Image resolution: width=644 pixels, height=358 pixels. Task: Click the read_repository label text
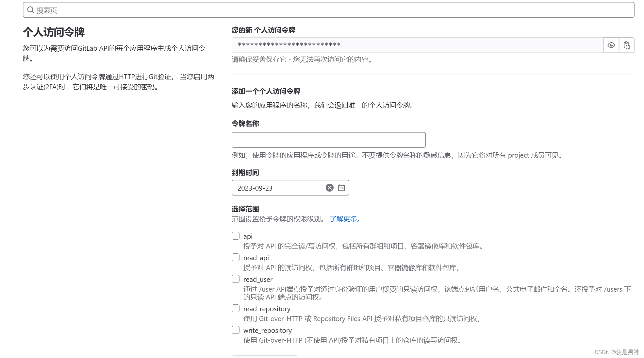coord(267,309)
